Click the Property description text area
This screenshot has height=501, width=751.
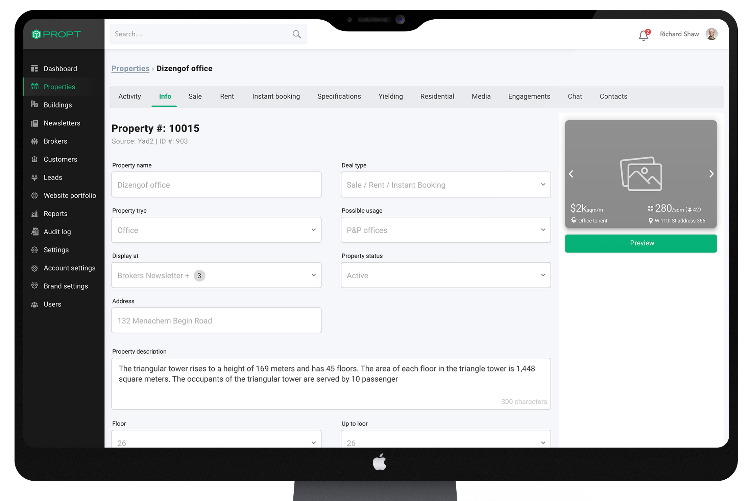coord(331,384)
